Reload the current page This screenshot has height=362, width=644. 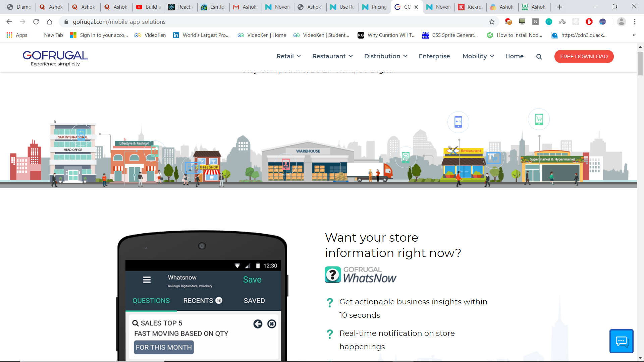tap(36, 22)
